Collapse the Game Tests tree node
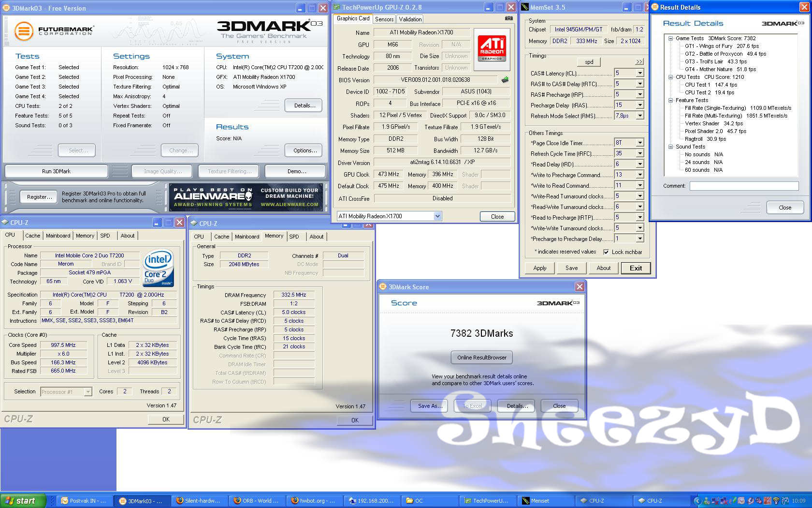 670,38
